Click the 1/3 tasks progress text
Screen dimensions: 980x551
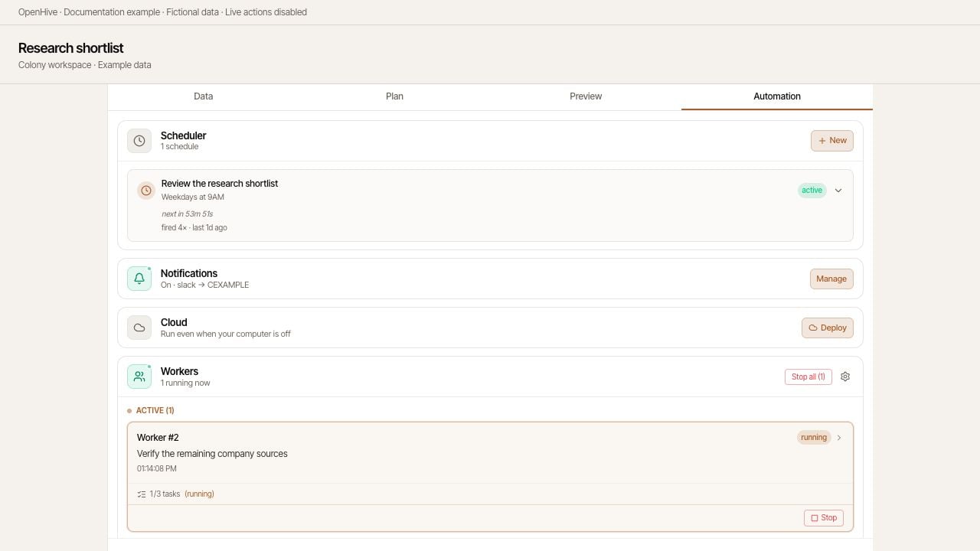click(165, 494)
